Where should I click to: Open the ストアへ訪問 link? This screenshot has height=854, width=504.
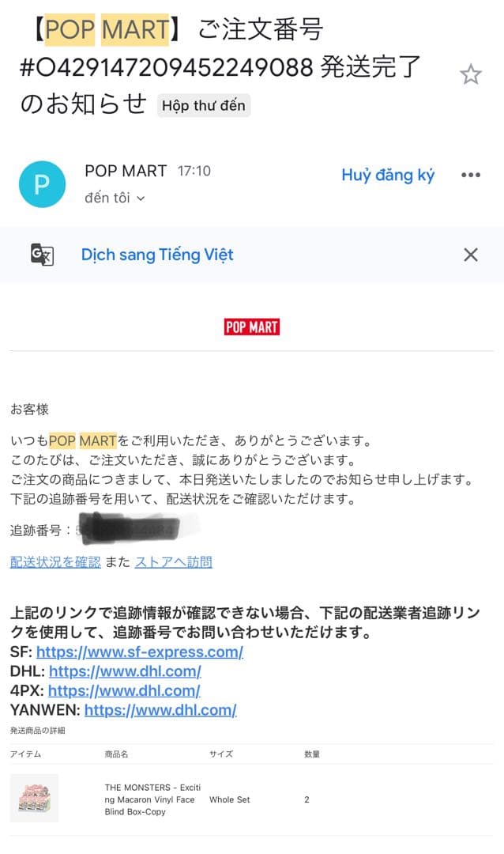click(174, 562)
